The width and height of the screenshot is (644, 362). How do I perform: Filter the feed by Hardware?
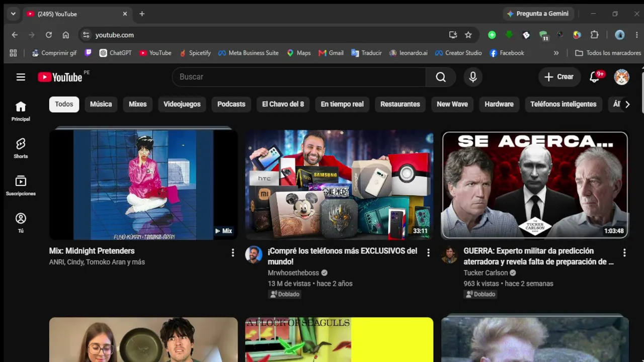tap(499, 104)
